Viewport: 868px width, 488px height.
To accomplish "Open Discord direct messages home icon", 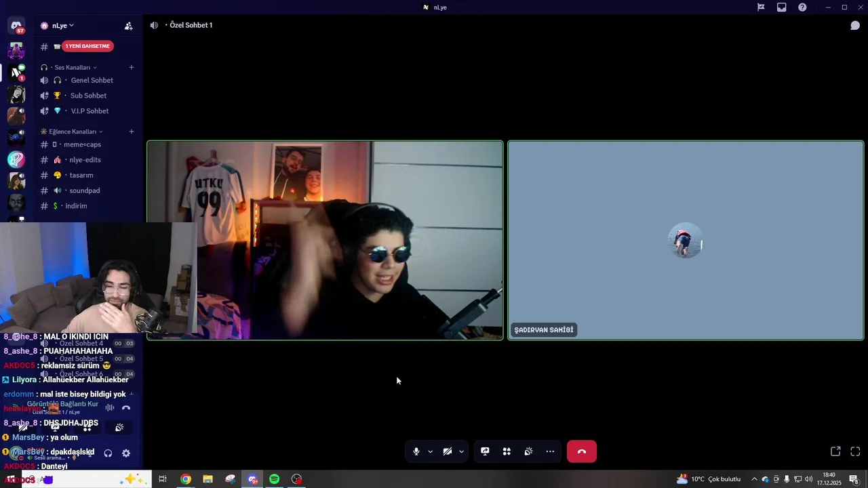I will 16,26.
